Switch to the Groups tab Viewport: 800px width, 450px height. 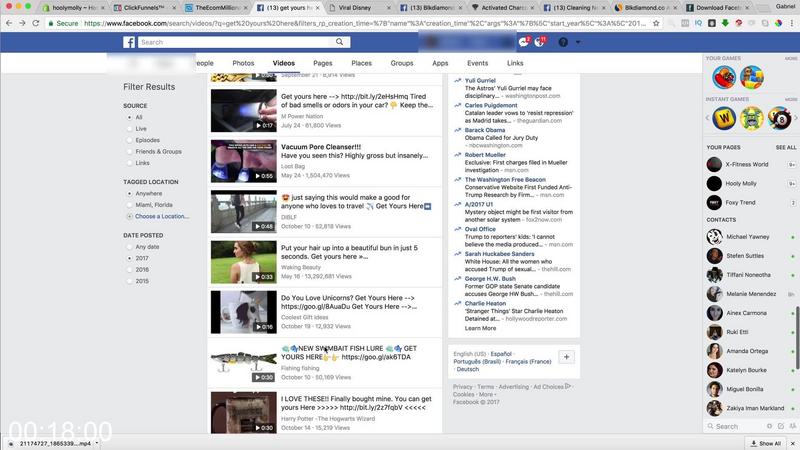402,63
